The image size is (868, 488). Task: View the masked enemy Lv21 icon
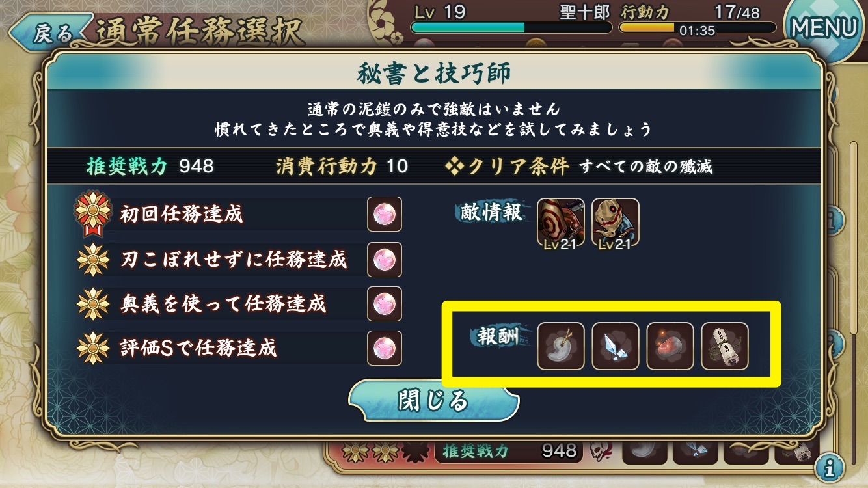[x=615, y=223]
